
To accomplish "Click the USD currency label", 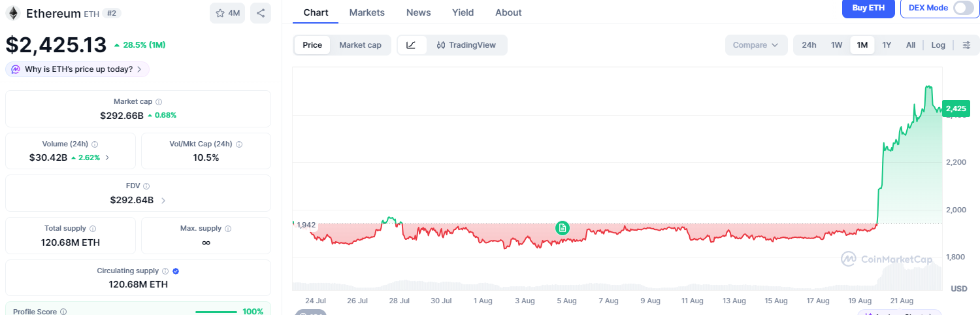I will pos(959,288).
